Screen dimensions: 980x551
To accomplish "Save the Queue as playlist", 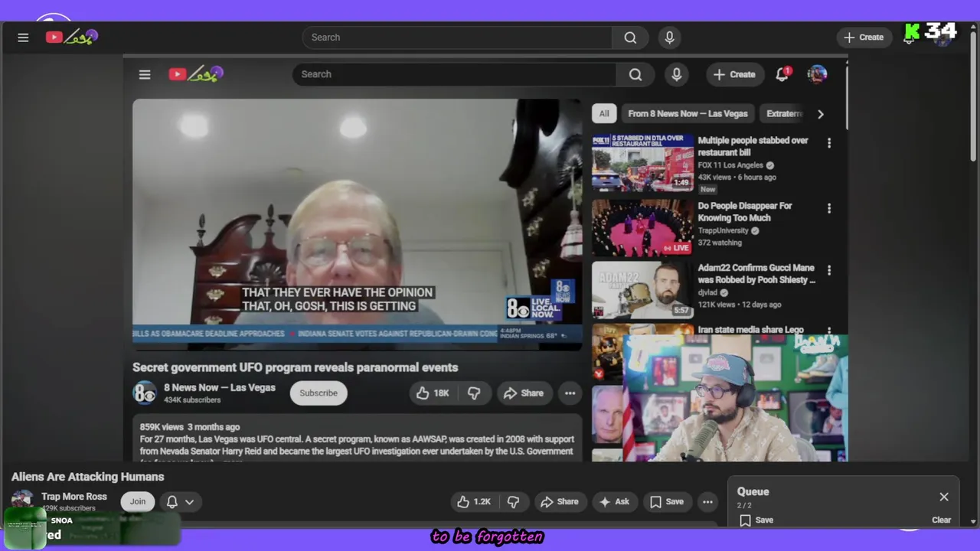I will (756, 520).
